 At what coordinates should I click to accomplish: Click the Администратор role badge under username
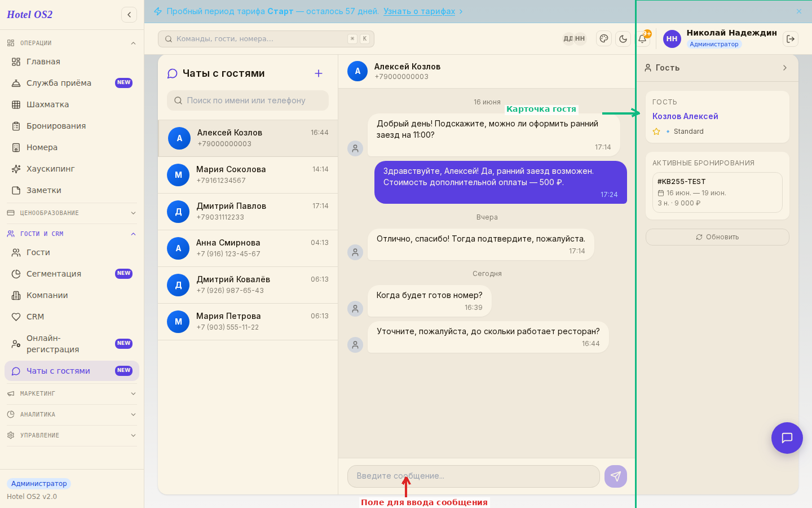tap(714, 44)
